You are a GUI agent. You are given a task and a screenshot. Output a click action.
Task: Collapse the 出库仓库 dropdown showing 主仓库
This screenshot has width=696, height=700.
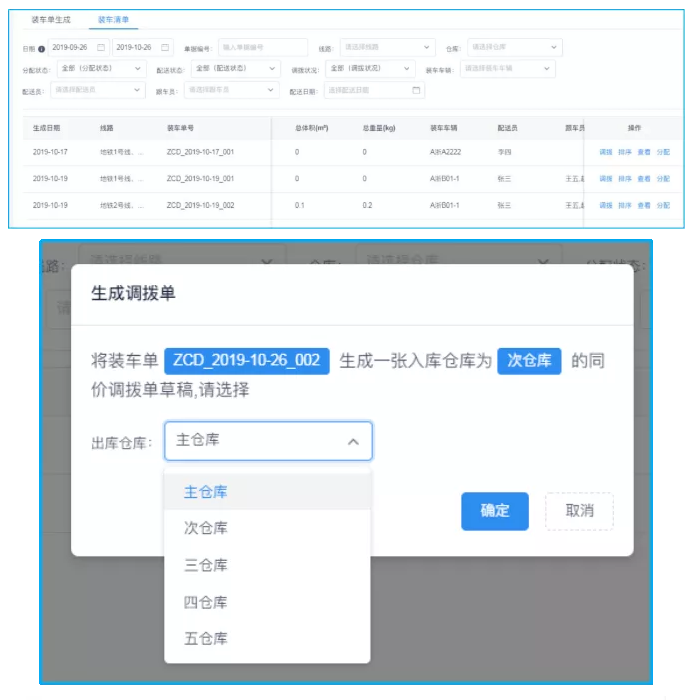click(x=268, y=441)
